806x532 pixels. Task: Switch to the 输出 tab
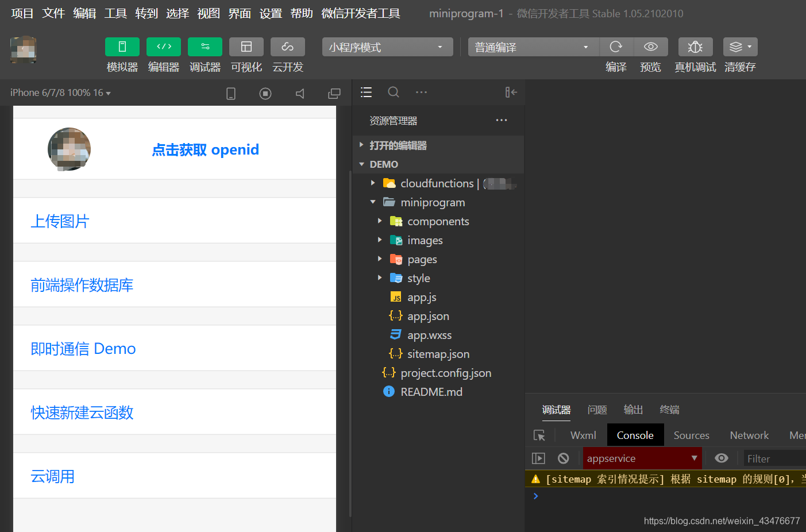634,410
